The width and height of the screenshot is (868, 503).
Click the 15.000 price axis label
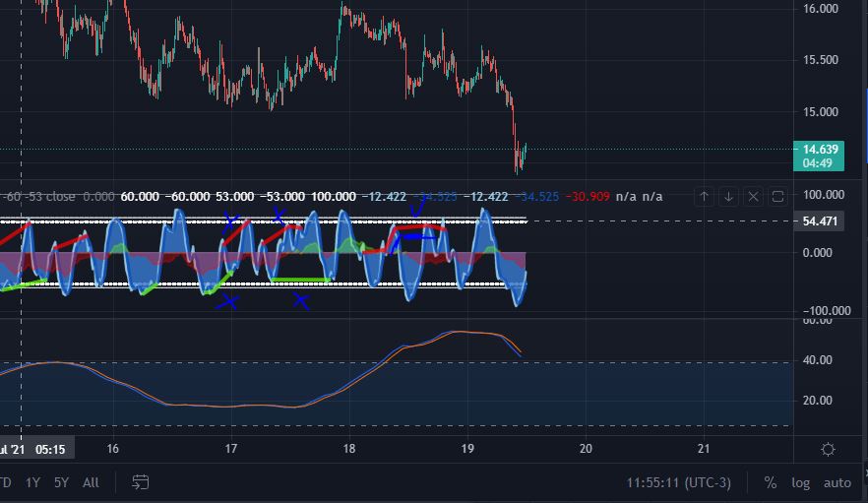[821, 112]
